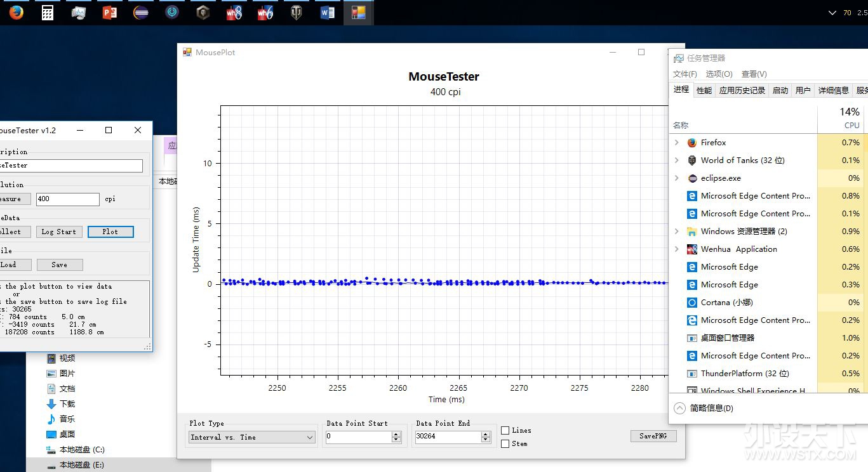Open PowerPoint from the taskbar

pos(110,12)
